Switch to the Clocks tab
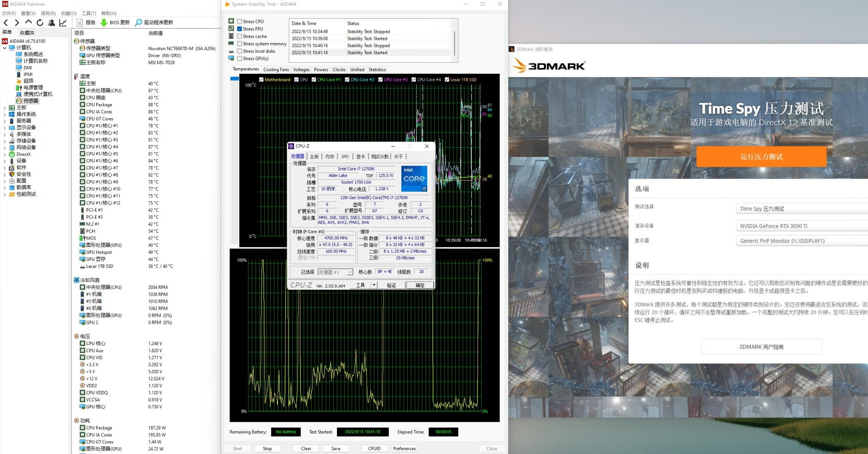Screen dimensions: 868x454 point(339,70)
